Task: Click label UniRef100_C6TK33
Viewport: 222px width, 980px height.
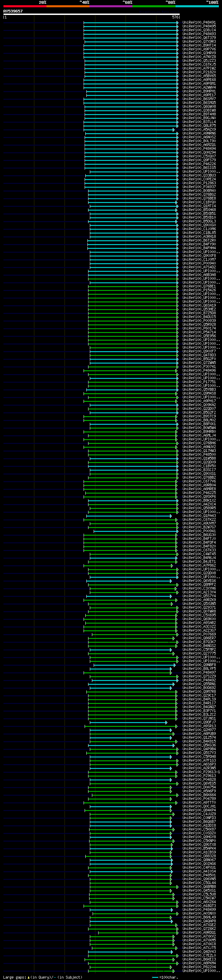Action: click(199, 550)
